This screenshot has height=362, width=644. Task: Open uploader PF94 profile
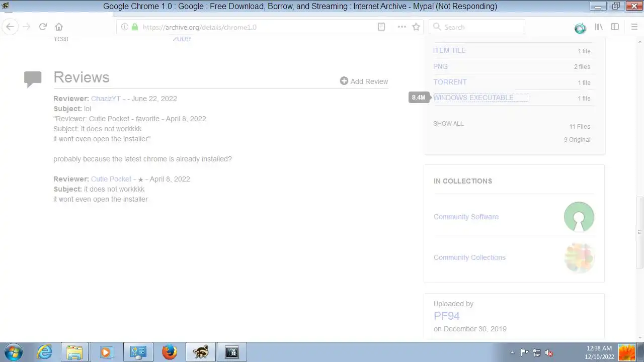click(447, 316)
